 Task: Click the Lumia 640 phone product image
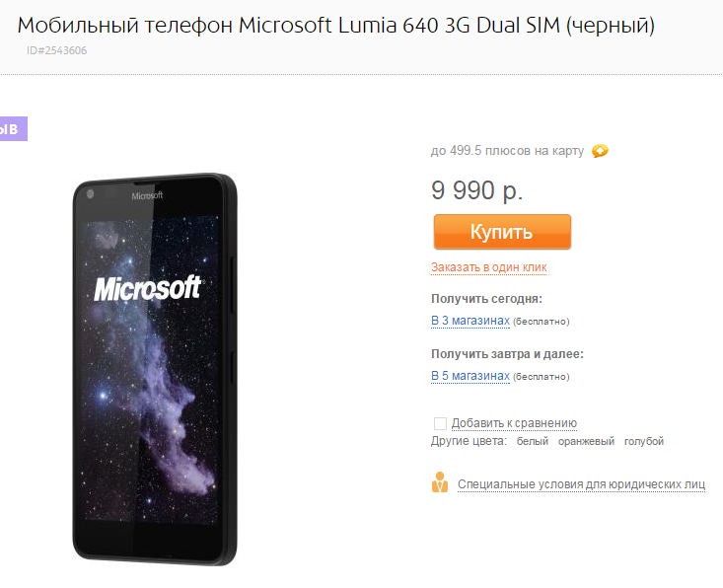pos(155,369)
